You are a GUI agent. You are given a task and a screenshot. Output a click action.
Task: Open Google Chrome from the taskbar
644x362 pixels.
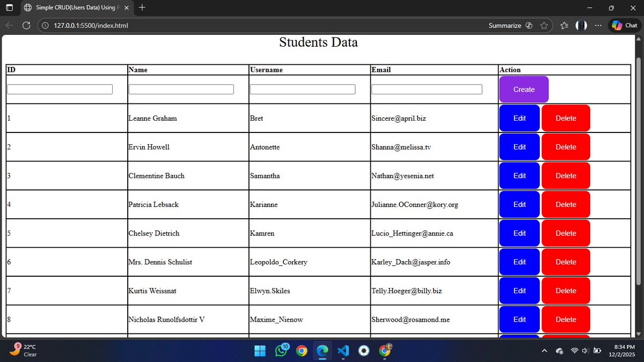click(x=302, y=351)
